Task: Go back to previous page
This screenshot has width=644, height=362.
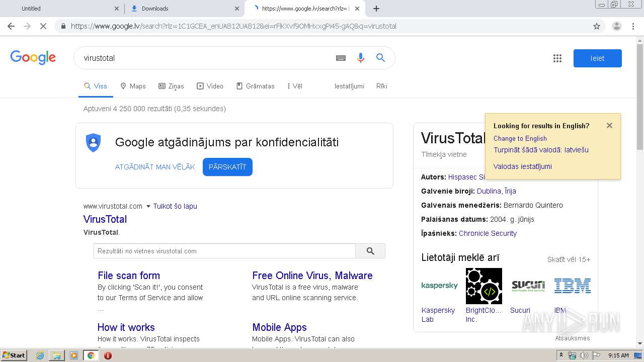Action: click(x=11, y=26)
